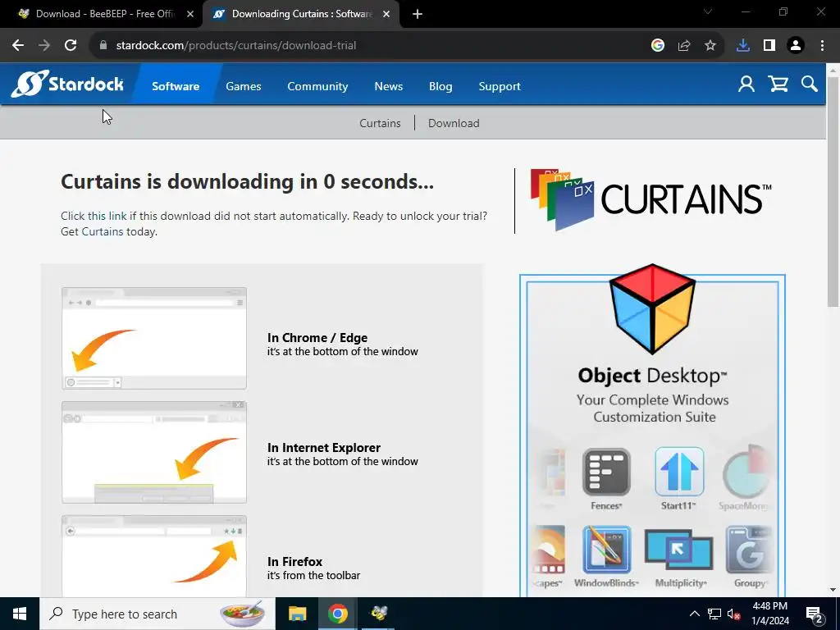Open Windows Start button
The height and width of the screenshot is (630, 840).
point(20,614)
